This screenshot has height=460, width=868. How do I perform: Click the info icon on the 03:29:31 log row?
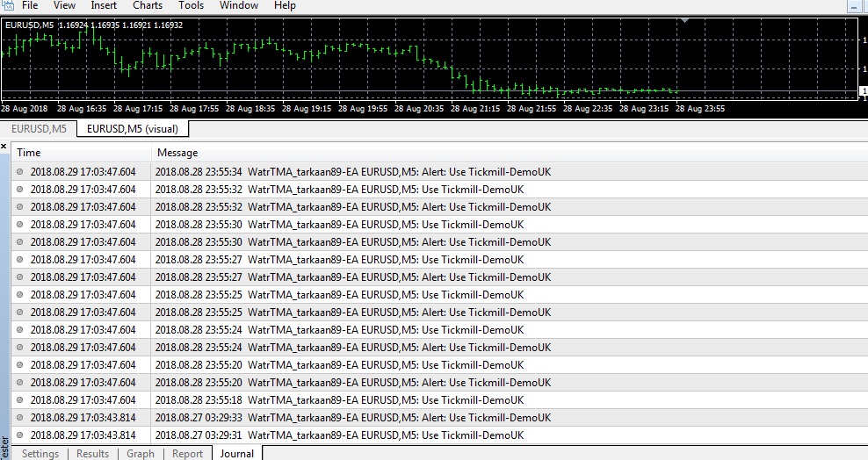[20, 435]
